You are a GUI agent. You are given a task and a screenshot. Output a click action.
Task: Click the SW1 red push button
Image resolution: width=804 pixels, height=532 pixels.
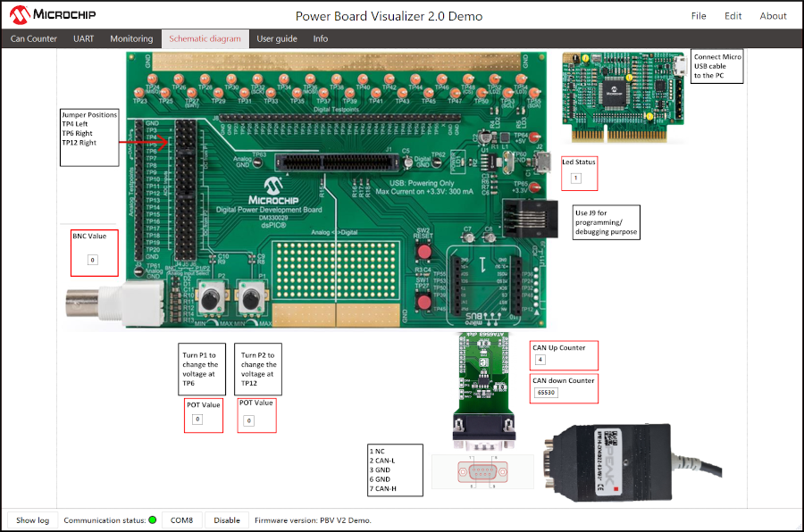point(424,302)
